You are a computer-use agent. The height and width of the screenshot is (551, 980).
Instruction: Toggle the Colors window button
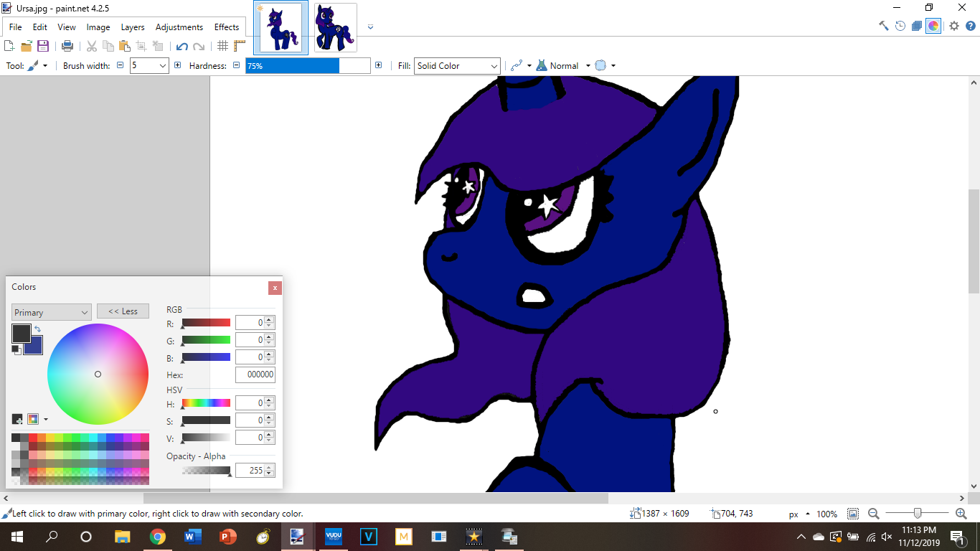(933, 26)
